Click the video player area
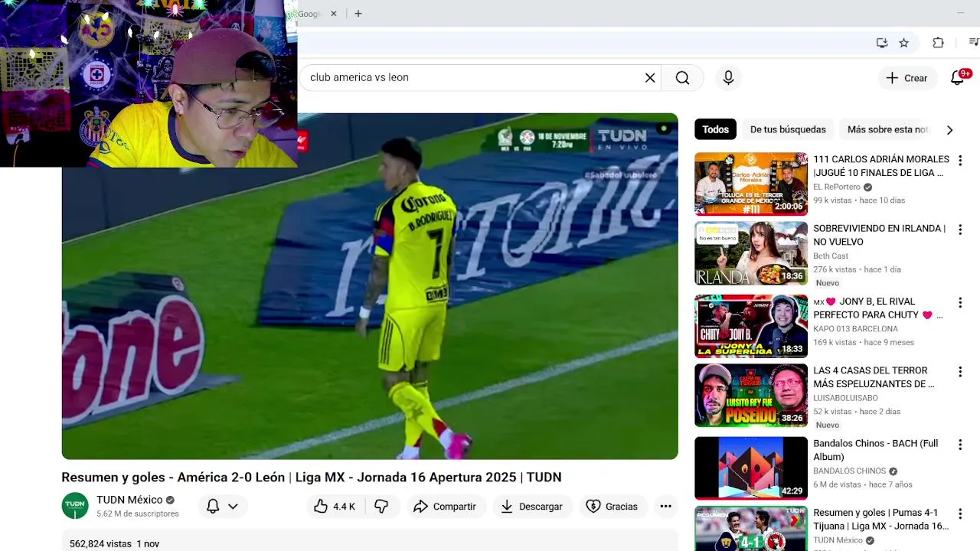This screenshot has width=980, height=551. click(x=370, y=286)
